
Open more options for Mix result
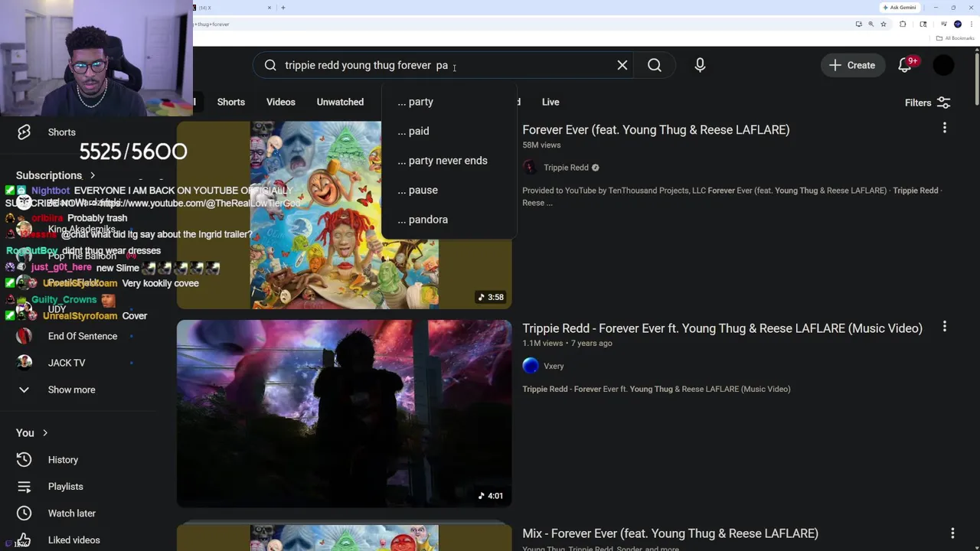point(952,533)
